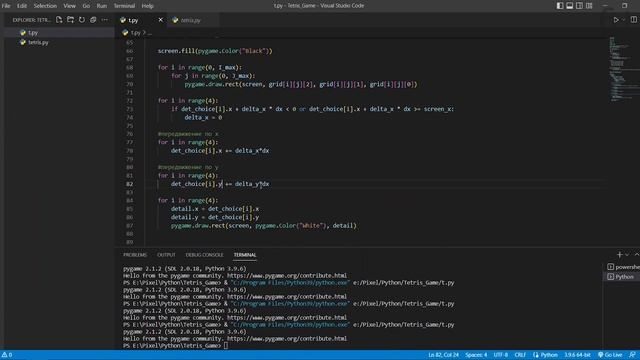Maximize the panel with the chevron up
The height and width of the screenshot is (360, 640).
(637, 255)
